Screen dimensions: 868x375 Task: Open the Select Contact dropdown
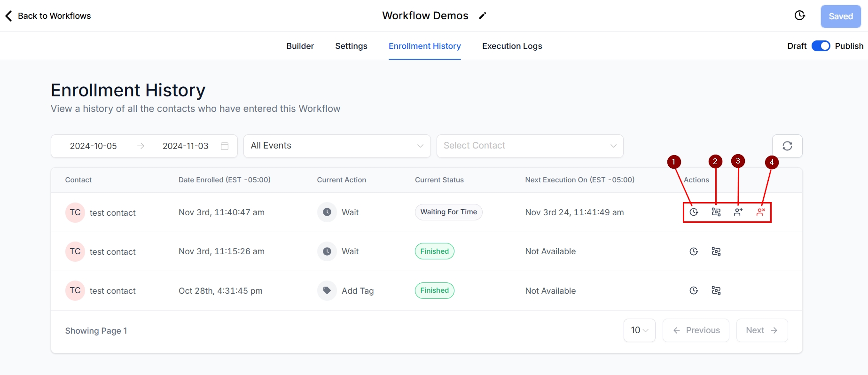(530, 146)
